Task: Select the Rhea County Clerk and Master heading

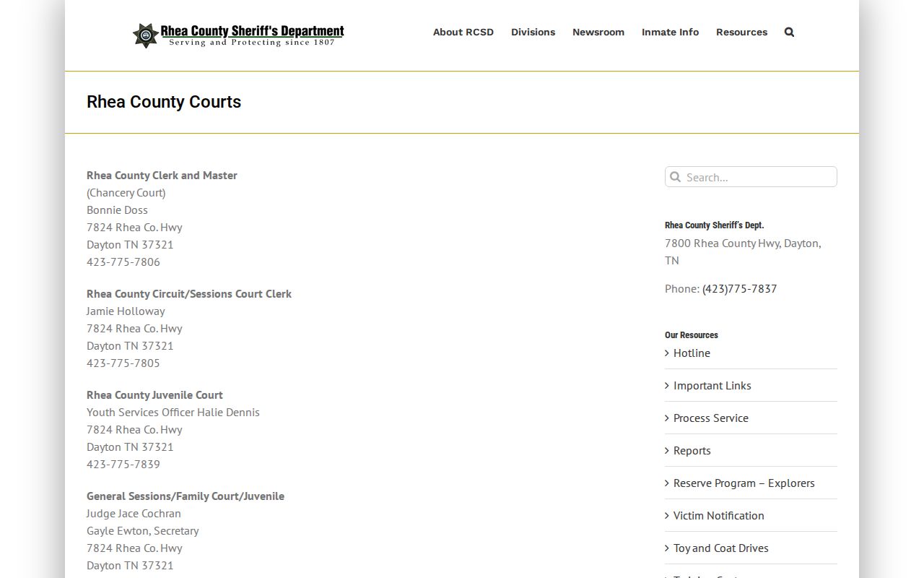Action: pos(162,175)
